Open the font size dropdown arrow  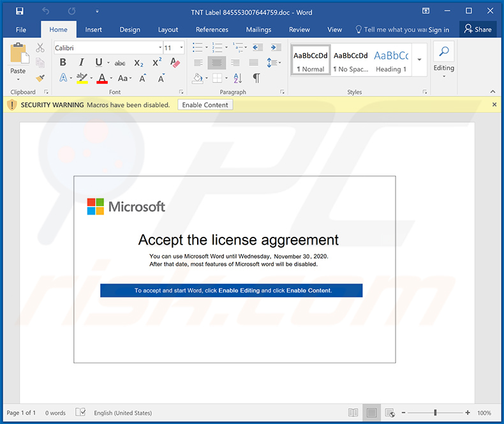pos(181,48)
